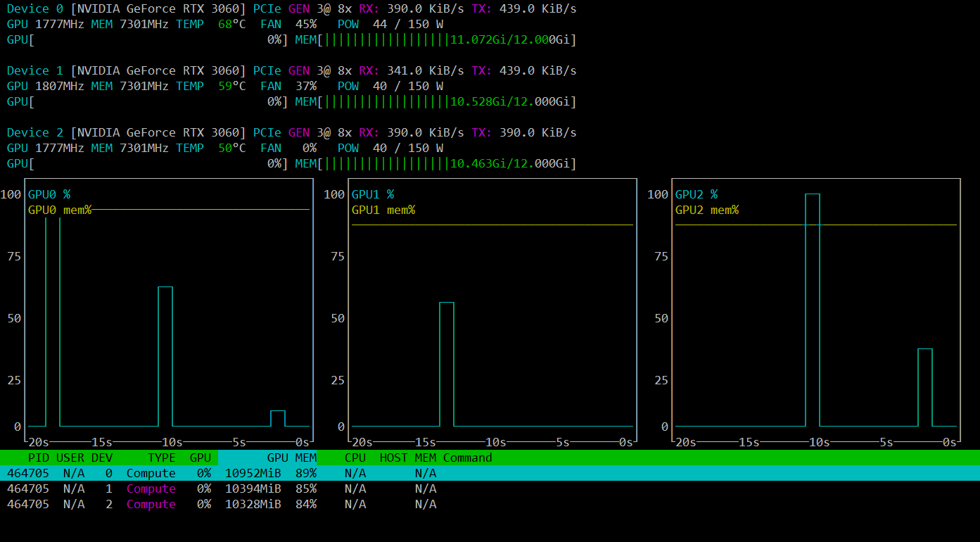Click the PID column header
This screenshot has width=980, height=542.
tap(39, 458)
